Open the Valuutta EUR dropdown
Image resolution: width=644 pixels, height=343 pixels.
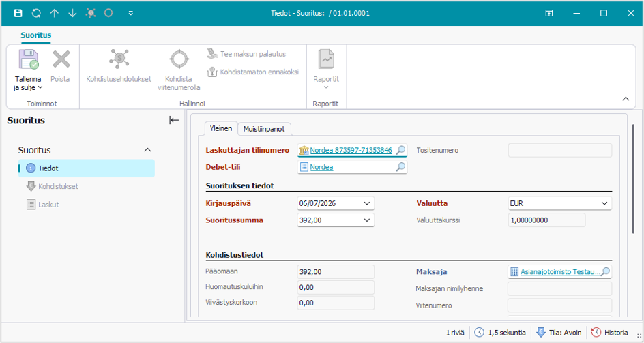pyautogui.click(x=604, y=203)
